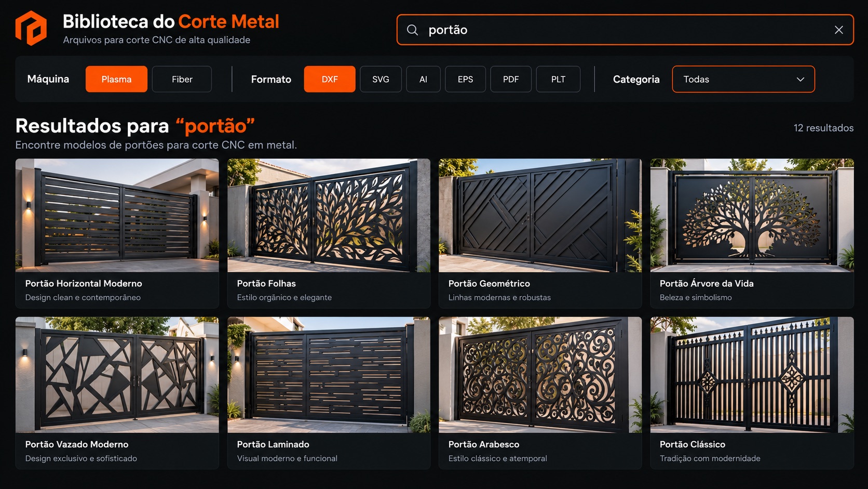Click the tagline Arquivos para corte CNC

[157, 40]
